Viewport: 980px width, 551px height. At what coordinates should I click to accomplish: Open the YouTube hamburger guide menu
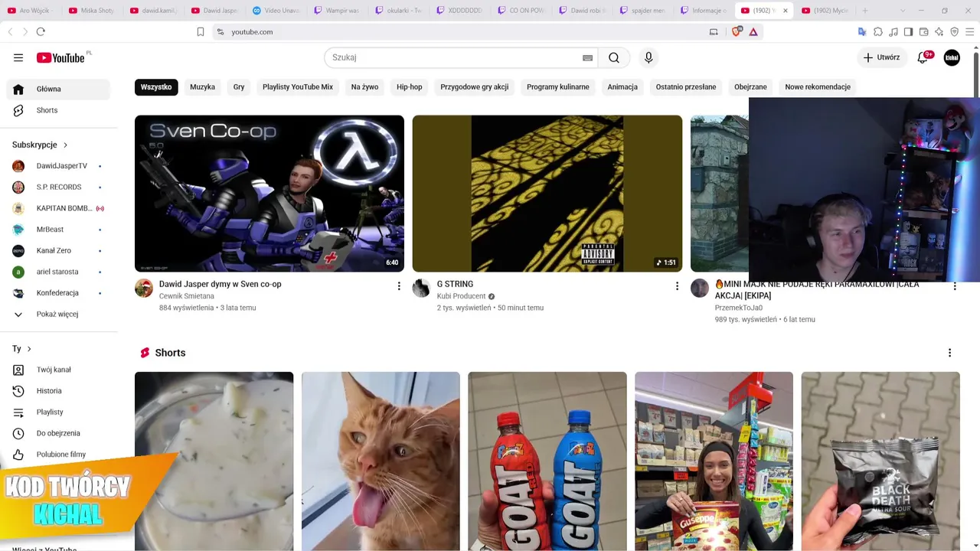coord(18,57)
